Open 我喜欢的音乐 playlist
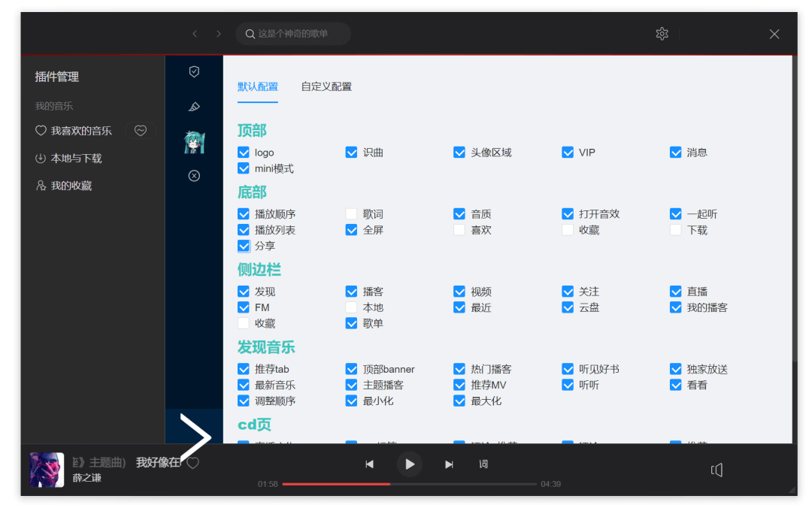The height and width of the screenshot is (508, 812). click(74, 131)
